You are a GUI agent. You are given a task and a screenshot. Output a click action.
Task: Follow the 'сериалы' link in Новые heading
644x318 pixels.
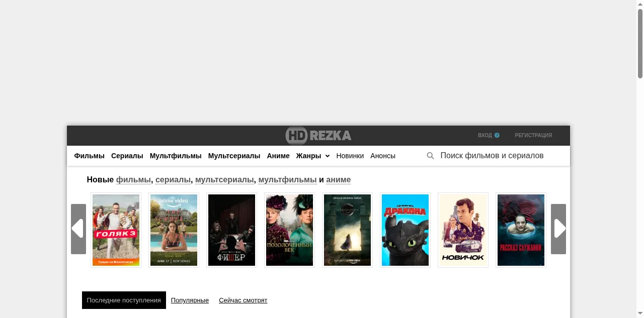(x=173, y=180)
